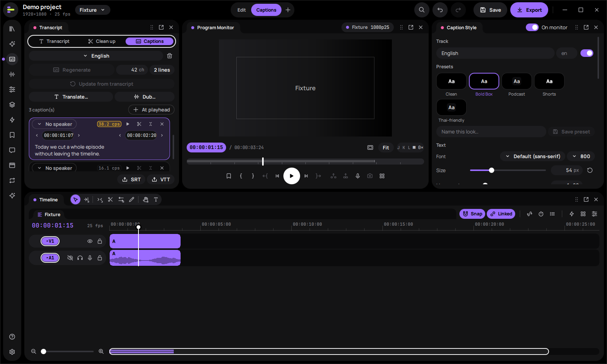Screen dimensions: 607x364
Task: Open the Fixture sequence dropdown
Action: pos(93,10)
